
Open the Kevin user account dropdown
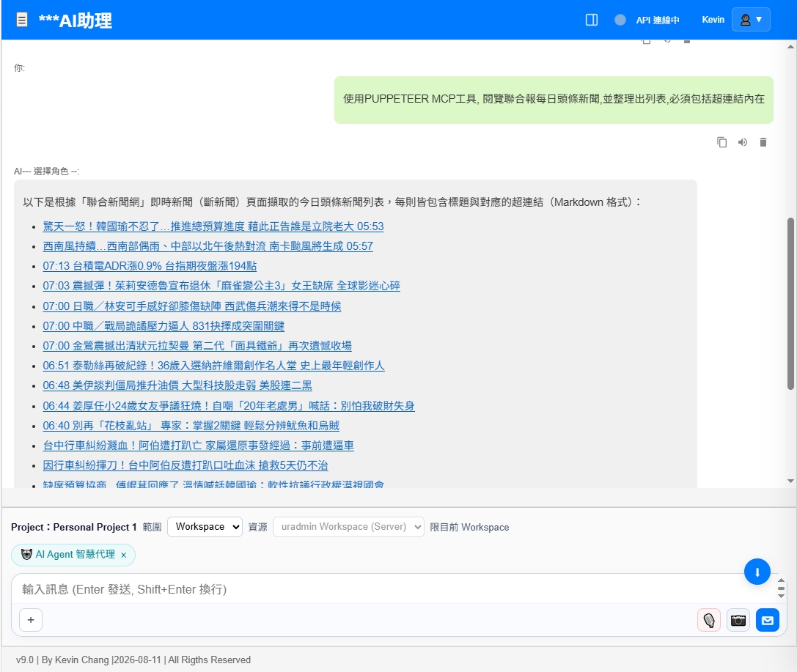pyautogui.click(x=751, y=20)
